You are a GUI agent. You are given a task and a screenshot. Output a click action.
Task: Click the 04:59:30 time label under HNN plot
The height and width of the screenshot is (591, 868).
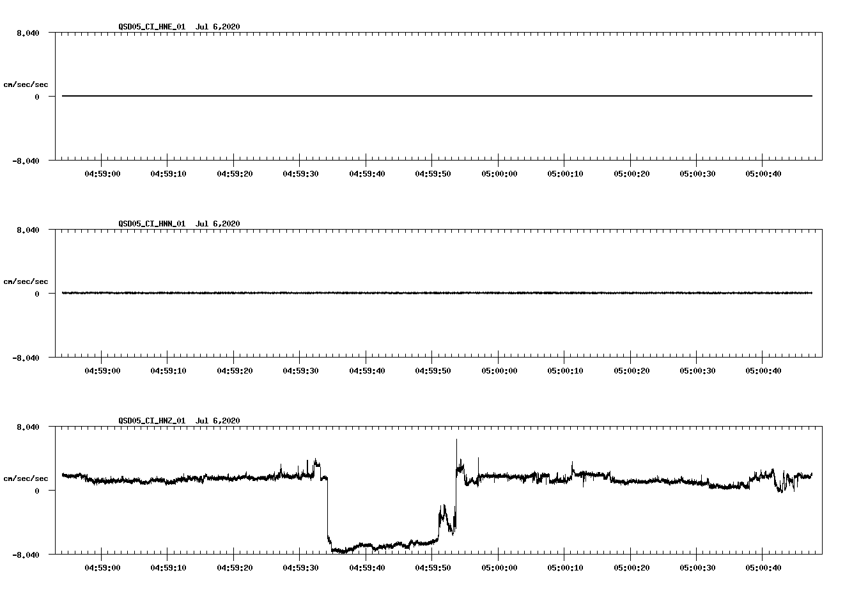pos(301,371)
